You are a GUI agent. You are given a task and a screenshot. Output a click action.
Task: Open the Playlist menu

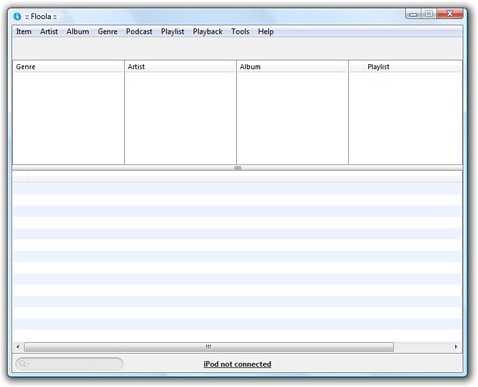click(172, 32)
